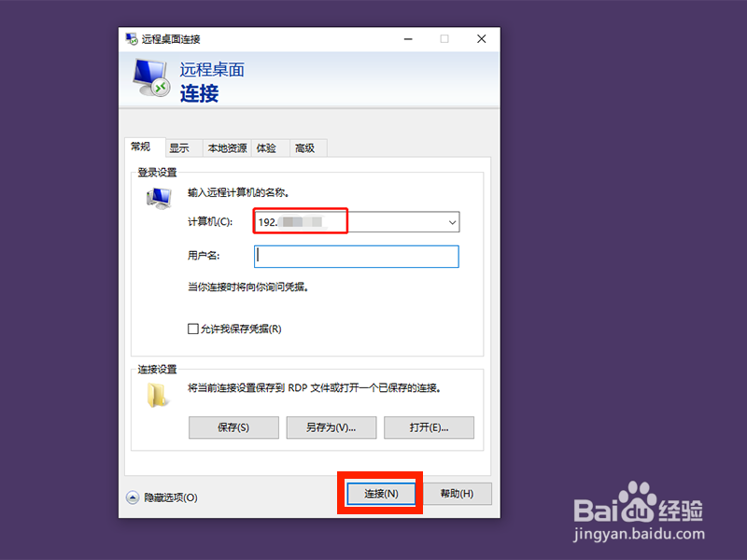Image resolution: width=747 pixels, height=560 pixels.
Task: Open the 本地资源 tab
Action: [227, 148]
